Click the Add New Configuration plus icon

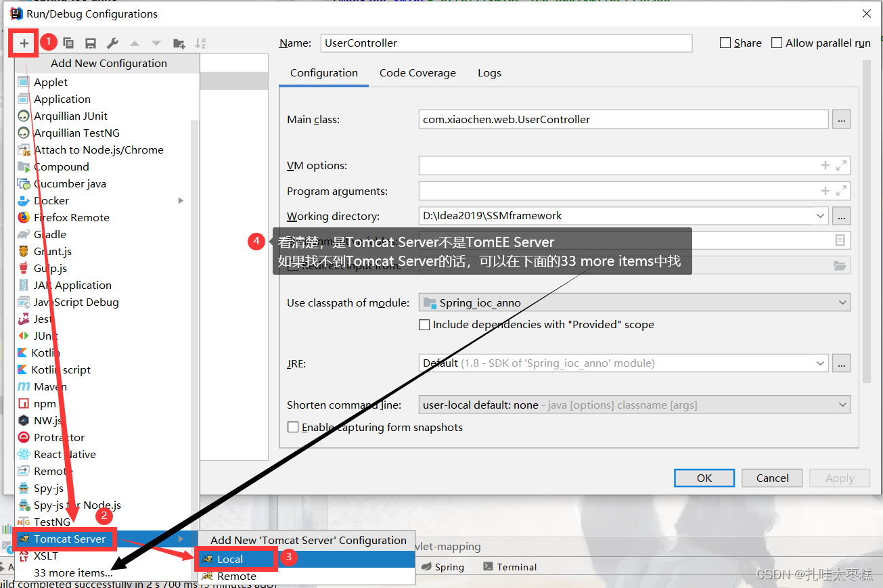pyautogui.click(x=24, y=43)
